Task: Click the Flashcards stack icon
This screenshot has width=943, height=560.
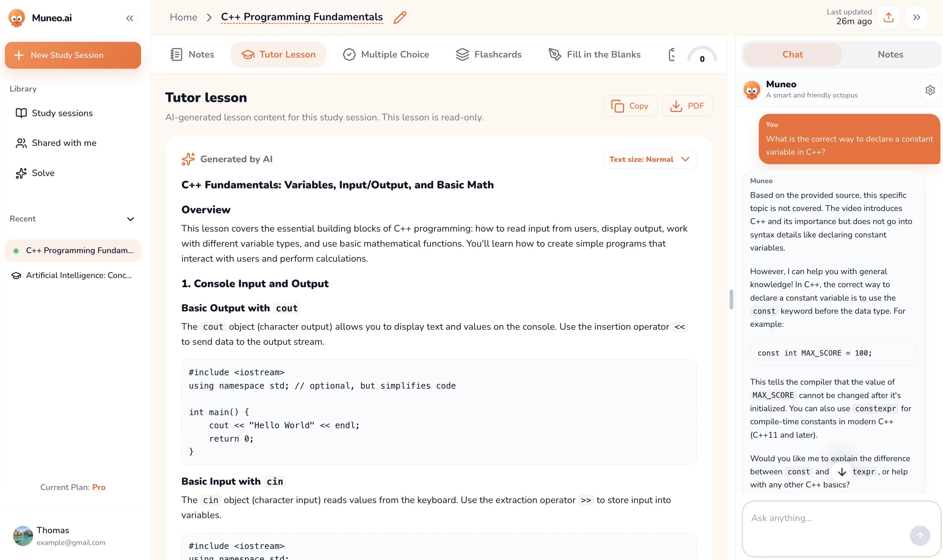Action: pyautogui.click(x=462, y=55)
